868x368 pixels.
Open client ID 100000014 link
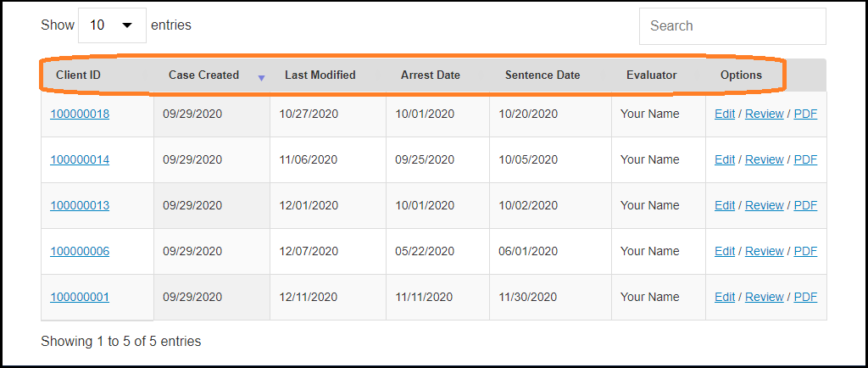click(x=80, y=159)
